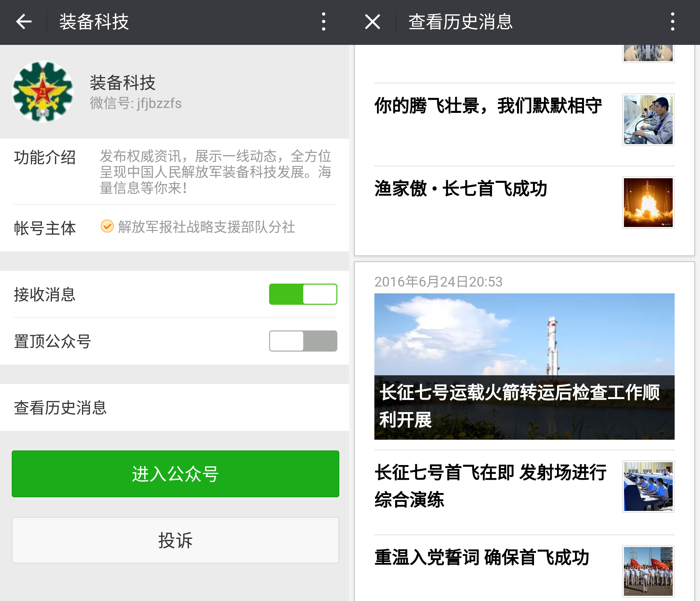Close the 查看历史消息 page with X icon
This screenshot has width=700, height=601.
(373, 22)
